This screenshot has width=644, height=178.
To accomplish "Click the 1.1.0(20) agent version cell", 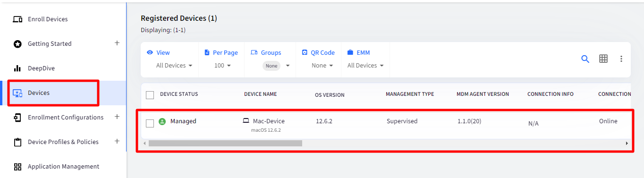I will click(x=469, y=121).
